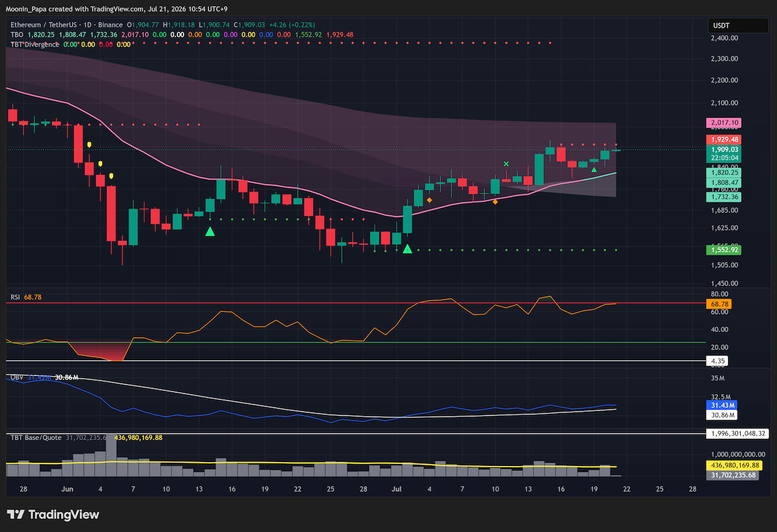Click the green X marker above the Jul 11 candle
The width and height of the screenshot is (777, 532).
pyautogui.click(x=506, y=164)
